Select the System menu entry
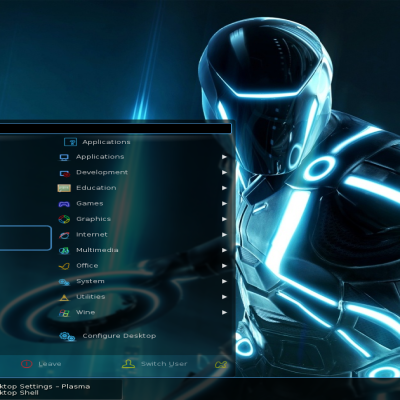The width and height of the screenshot is (400, 400). [143, 281]
